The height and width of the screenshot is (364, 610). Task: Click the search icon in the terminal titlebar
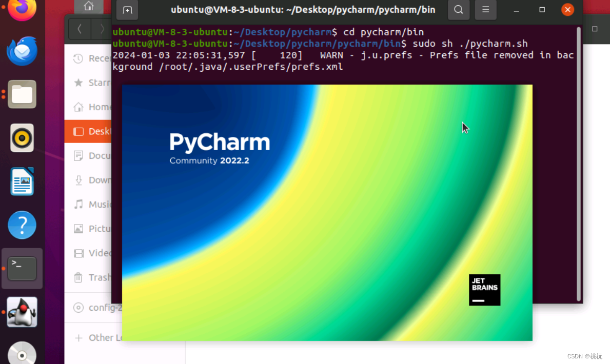[x=458, y=9]
